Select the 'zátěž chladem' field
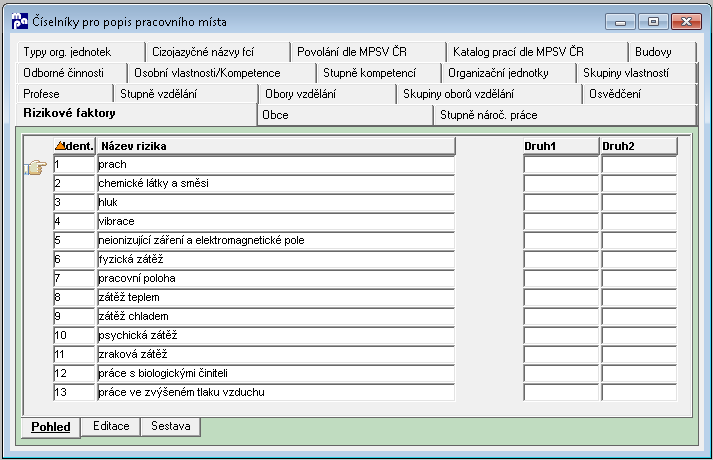713x460 pixels. (x=276, y=316)
